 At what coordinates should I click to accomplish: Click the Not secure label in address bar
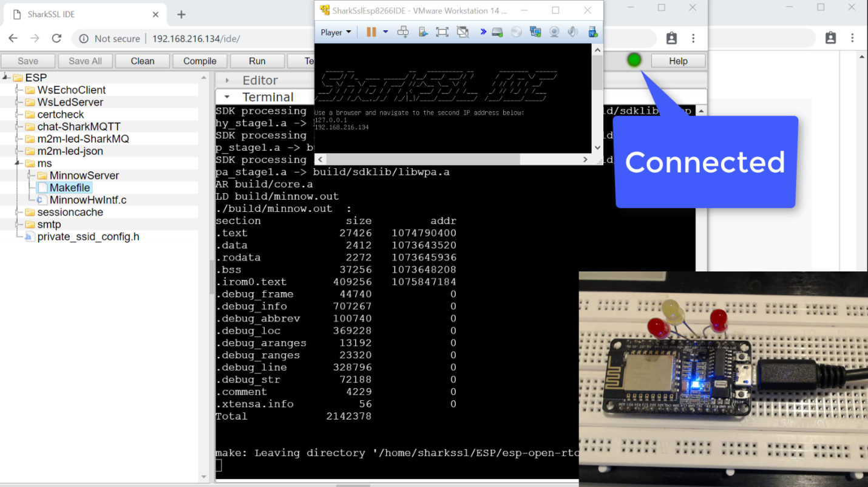point(116,38)
